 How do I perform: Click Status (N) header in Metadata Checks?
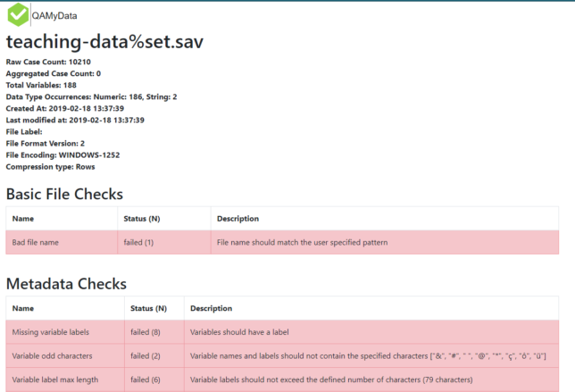(148, 308)
